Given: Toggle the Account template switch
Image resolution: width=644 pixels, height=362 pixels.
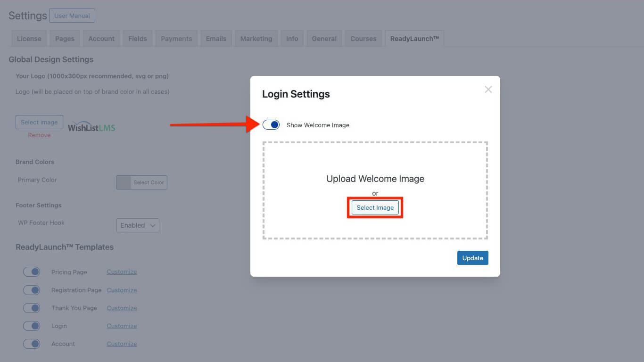Looking at the screenshot, I should coord(32,344).
